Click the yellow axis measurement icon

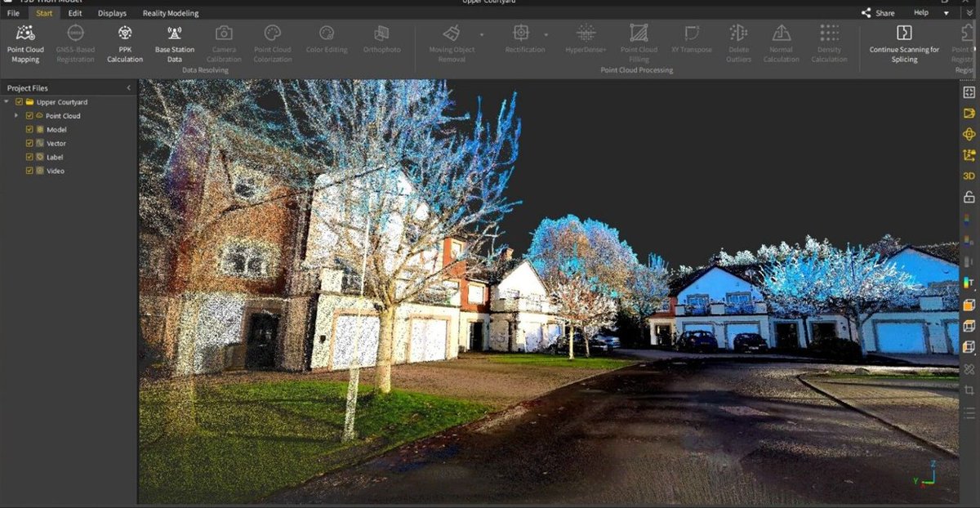click(969, 155)
